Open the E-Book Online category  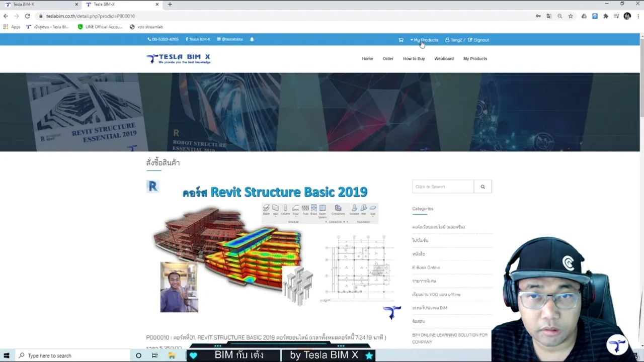(x=426, y=267)
